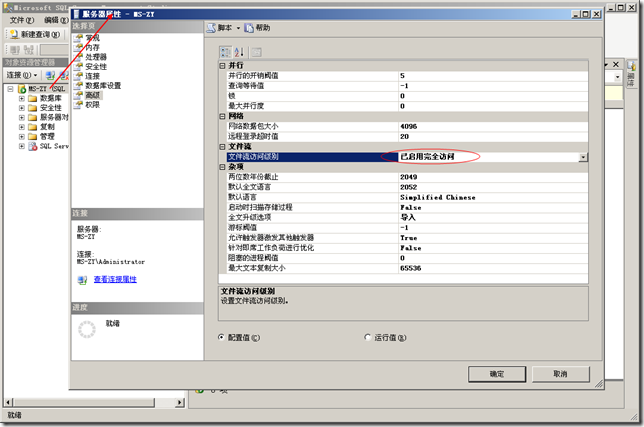This screenshot has width=644, height=427.
Task: Open the 查看连接属性 link
Action: [x=115, y=280]
